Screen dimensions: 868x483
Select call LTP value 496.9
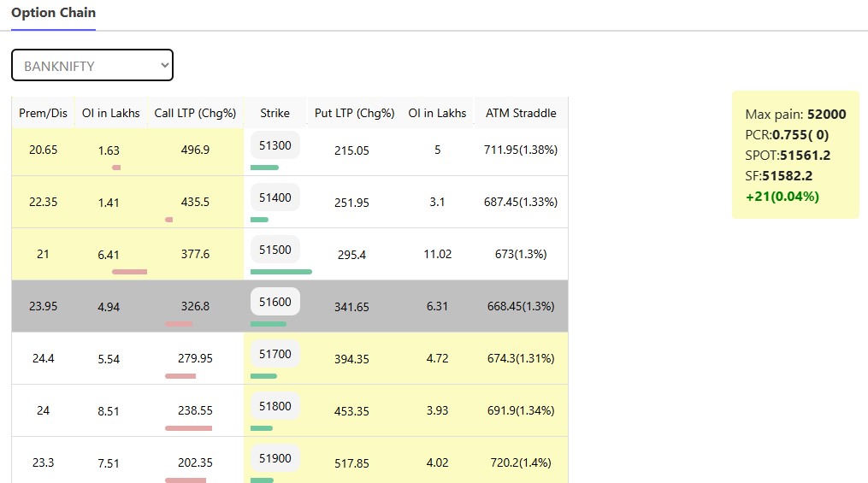195,150
